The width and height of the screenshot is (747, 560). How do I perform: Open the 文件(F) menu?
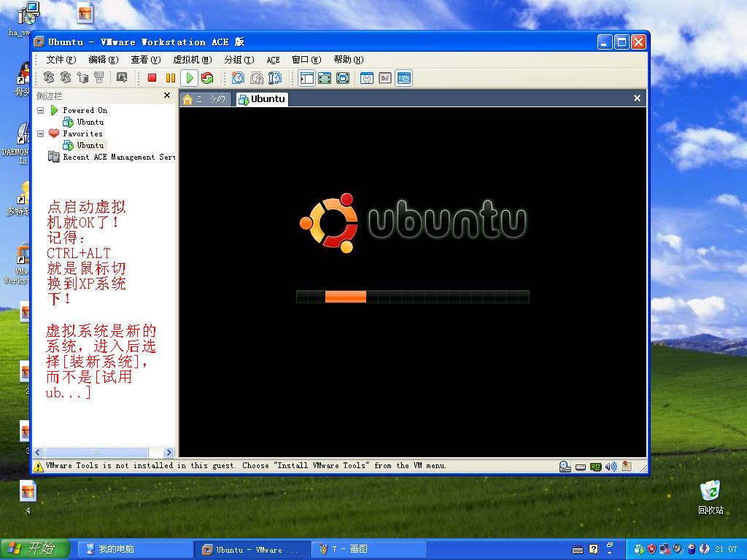[61, 60]
